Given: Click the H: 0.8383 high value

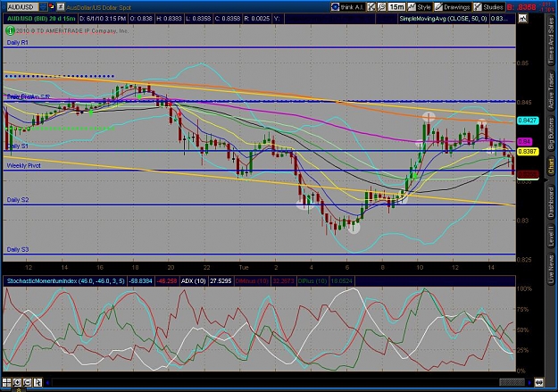Looking at the screenshot, I should tap(169, 19).
